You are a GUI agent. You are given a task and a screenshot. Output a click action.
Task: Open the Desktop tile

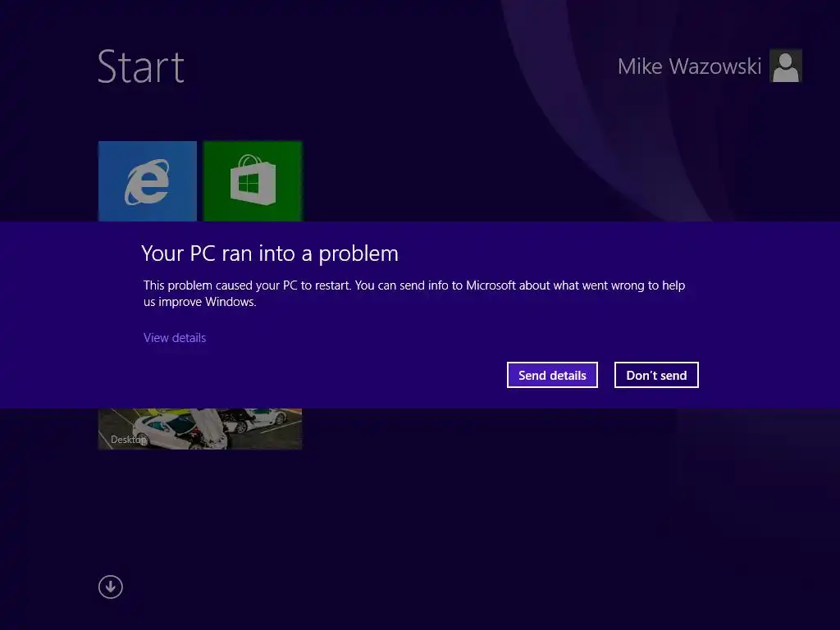[x=200, y=428]
